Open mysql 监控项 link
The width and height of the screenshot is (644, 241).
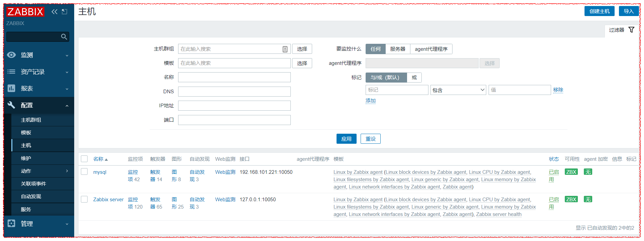point(133,175)
